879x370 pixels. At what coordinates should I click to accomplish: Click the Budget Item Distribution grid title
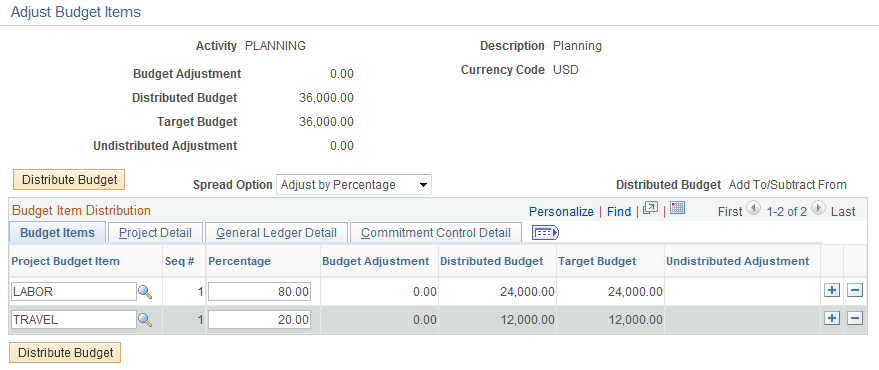(x=81, y=211)
